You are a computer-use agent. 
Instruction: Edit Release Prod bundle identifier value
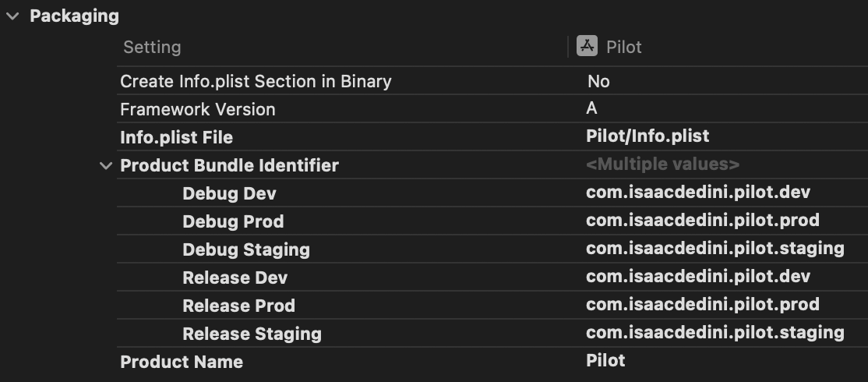[x=702, y=305]
